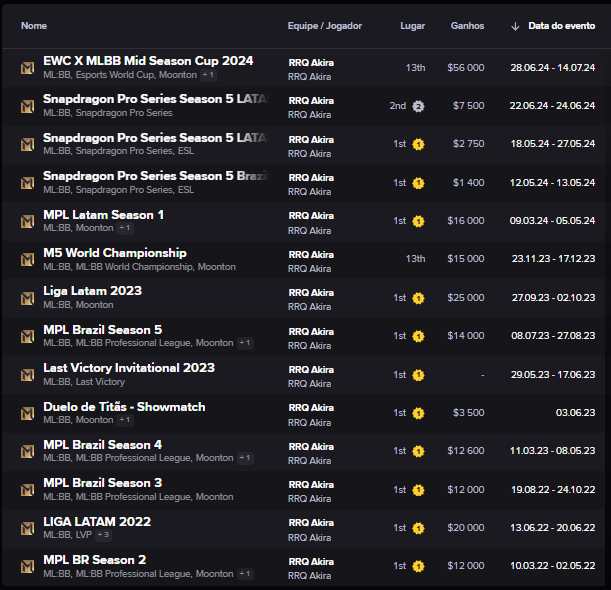This screenshot has height=590, width=611.
Task: Click the gold medal in Duelo de Titãs row
Action: click(418, 413)
